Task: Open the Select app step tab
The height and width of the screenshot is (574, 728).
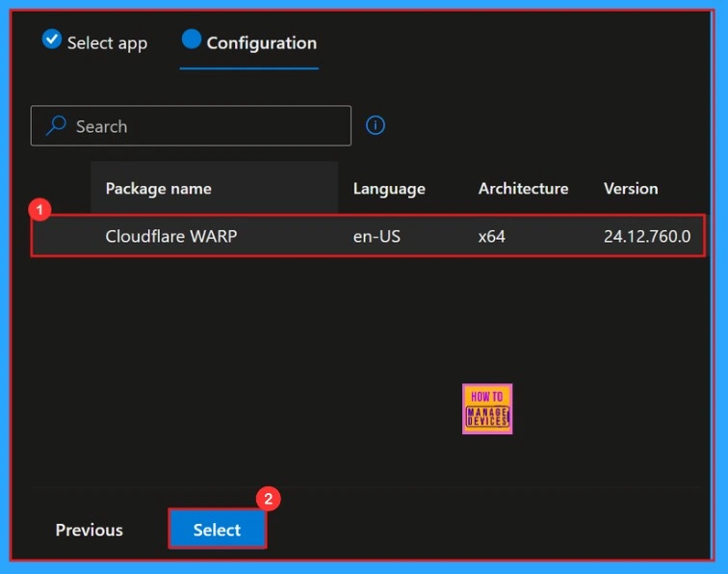Action: [94, 42]
